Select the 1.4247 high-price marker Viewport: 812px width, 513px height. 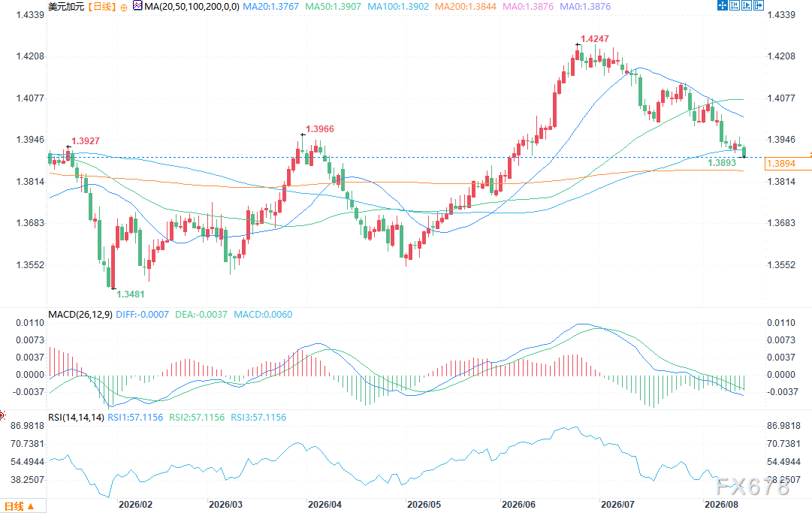click(594, 39)
